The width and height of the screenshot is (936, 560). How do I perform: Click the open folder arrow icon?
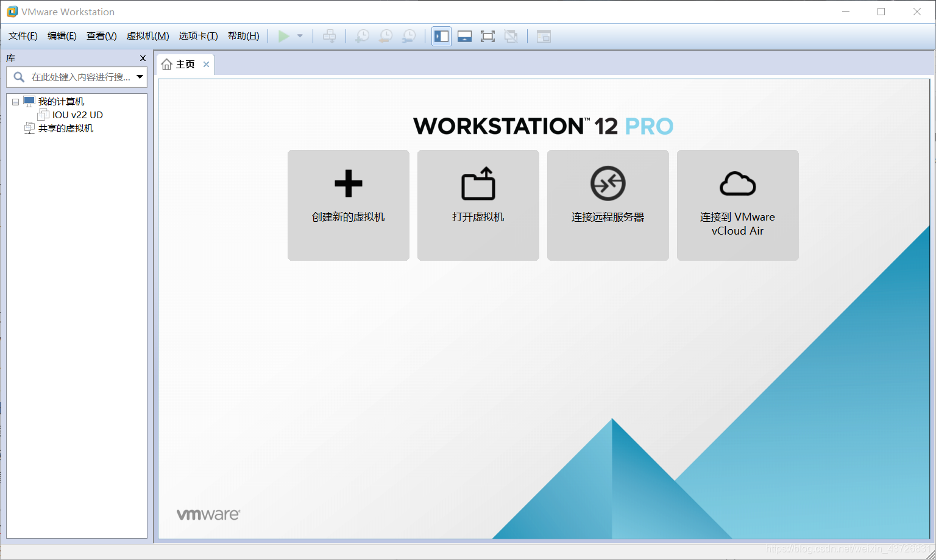[x=478, y=183]
